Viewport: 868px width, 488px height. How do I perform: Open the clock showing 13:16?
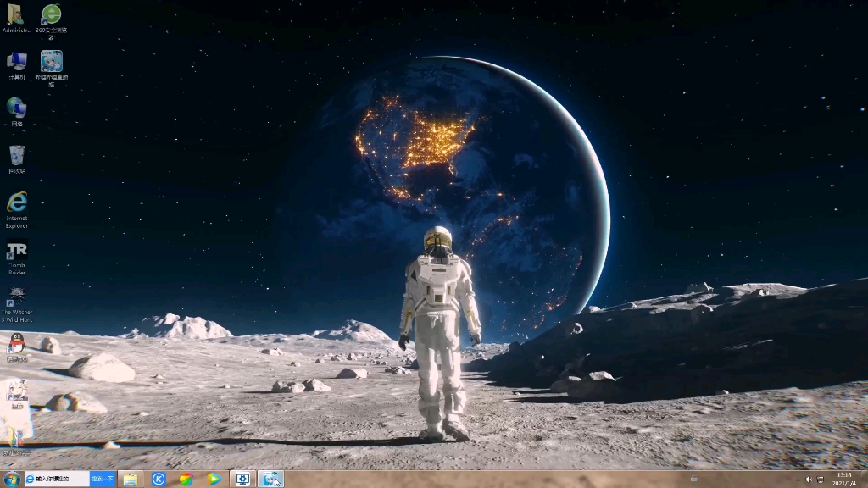(x=844, y=480)
